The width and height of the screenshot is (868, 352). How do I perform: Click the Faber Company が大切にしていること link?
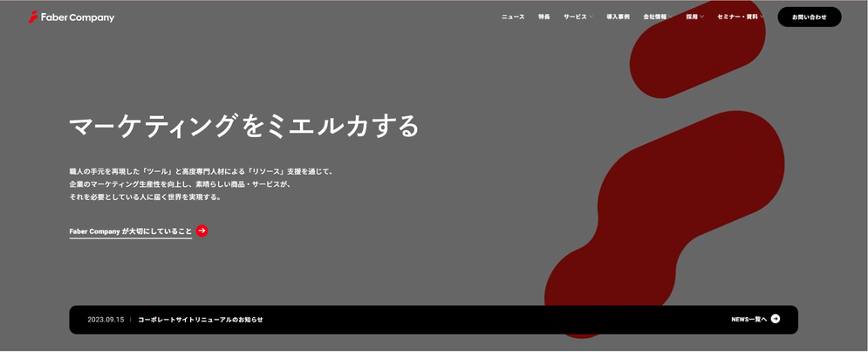pos(130,231)
